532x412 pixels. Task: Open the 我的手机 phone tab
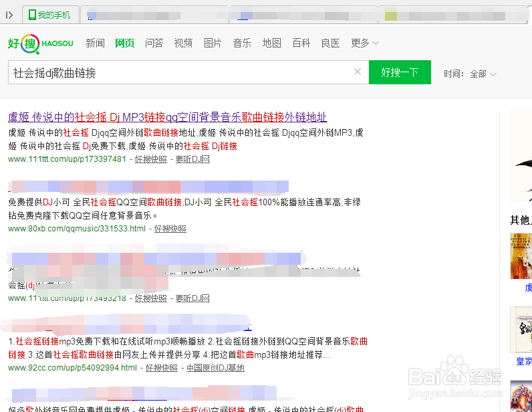pyautogui.click(x=50, y=15)
